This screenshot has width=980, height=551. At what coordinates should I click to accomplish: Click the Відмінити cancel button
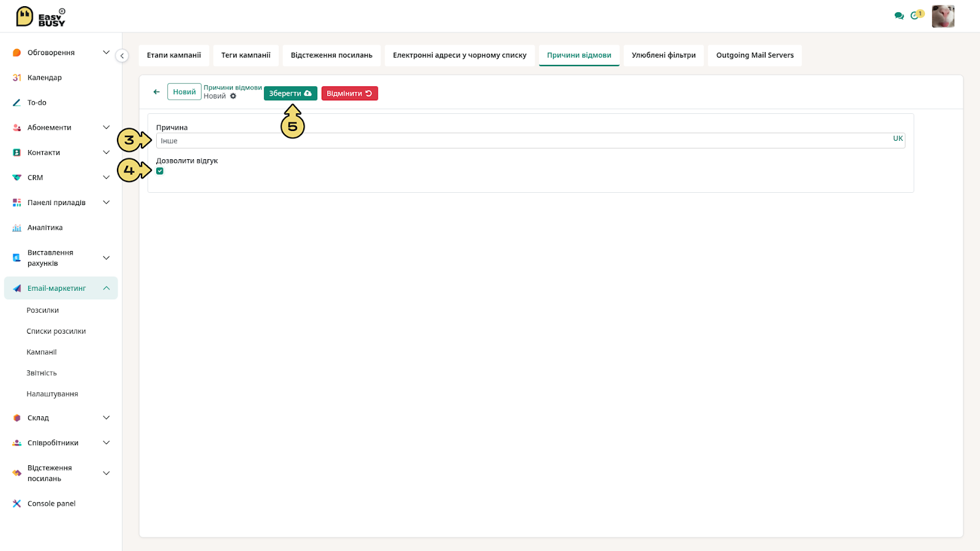pos(349,94)
